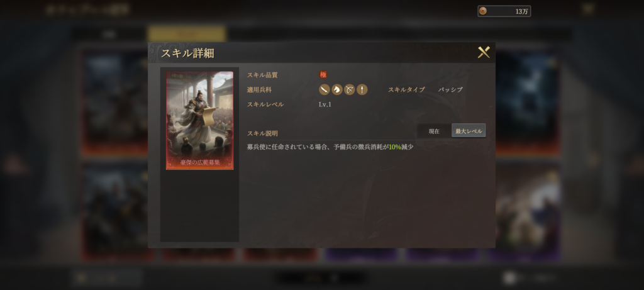Screen dimensions: 644x290
Task: Open the 豪傑の広範募集 skill card image
Action: pyautogui.click(x=199, y=120)
